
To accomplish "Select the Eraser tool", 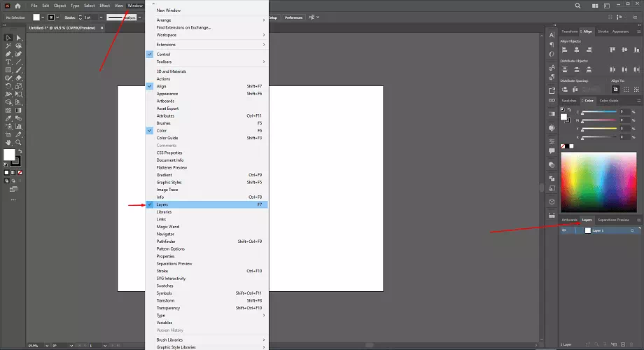I will pyautogui.click(x=18, y=78).
